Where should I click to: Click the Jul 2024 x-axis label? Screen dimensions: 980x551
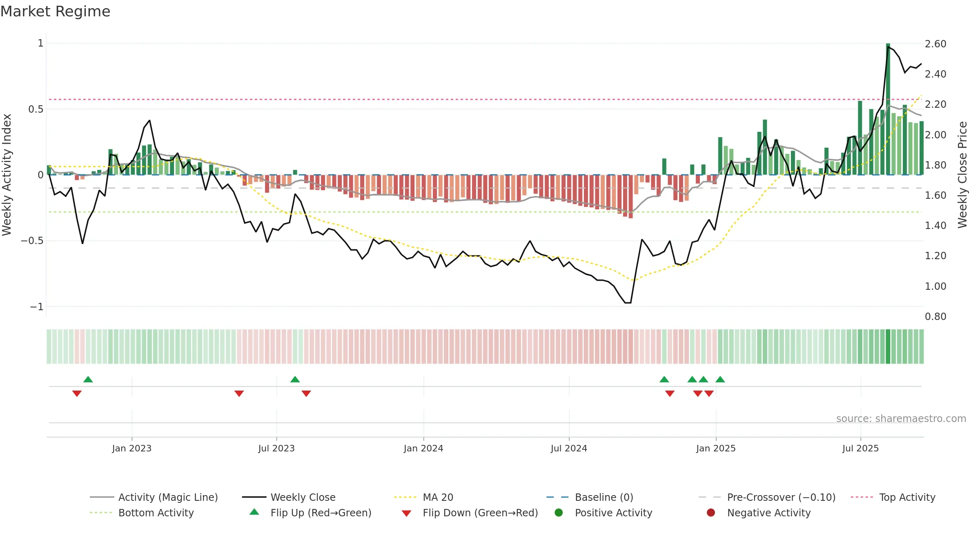click(569, 448)
